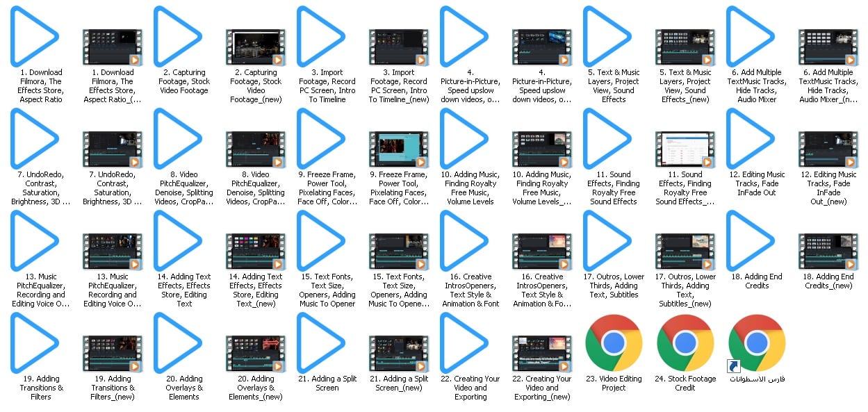This screenshot has height=412, width=868.
Task: Click blue play icon for 20. Adding Overlays & Elements
Action: (x=178, y=343)
